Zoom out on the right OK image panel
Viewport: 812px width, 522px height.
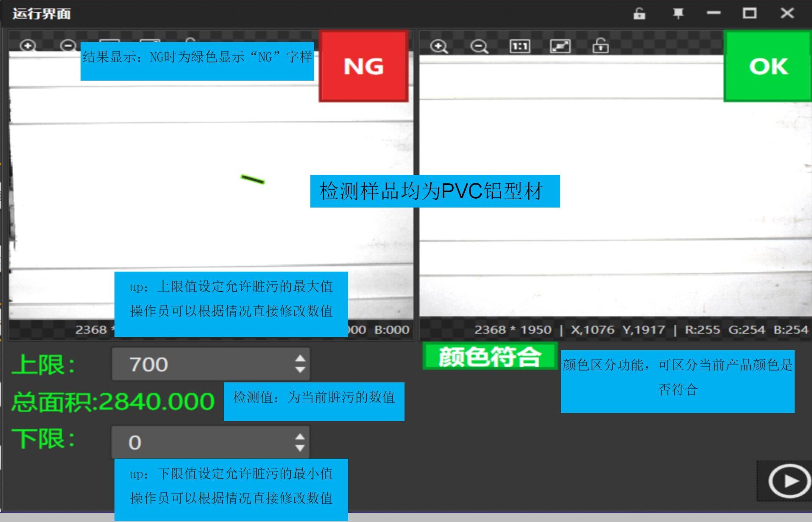coord(478,46)
